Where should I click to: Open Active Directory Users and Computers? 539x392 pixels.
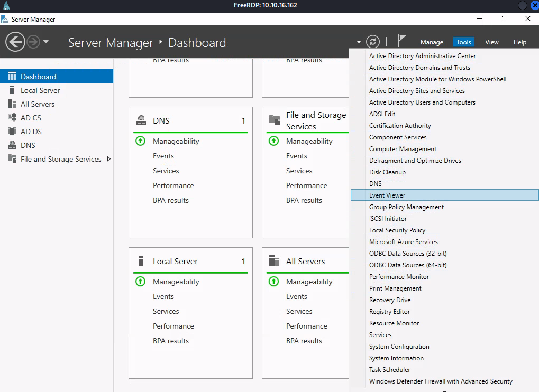coord(445,102)
